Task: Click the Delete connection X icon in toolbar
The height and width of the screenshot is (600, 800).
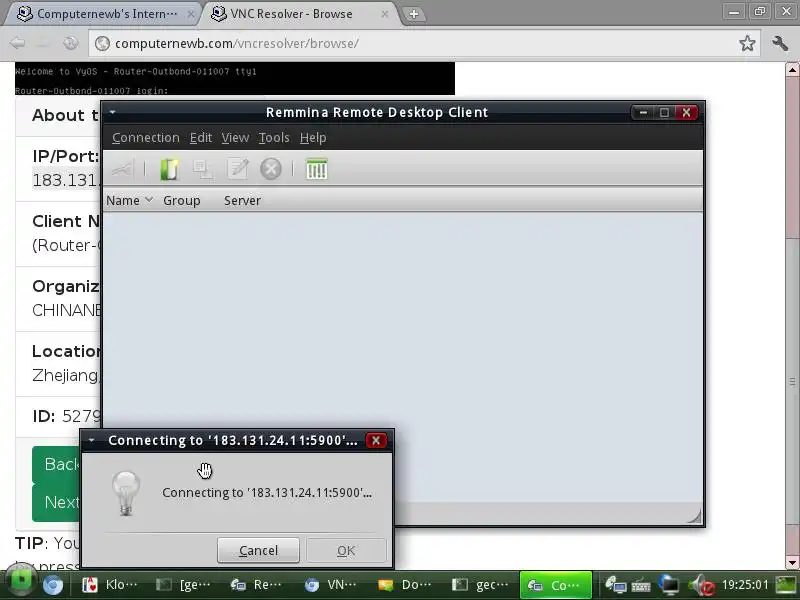Action: (x=271, y=169)
